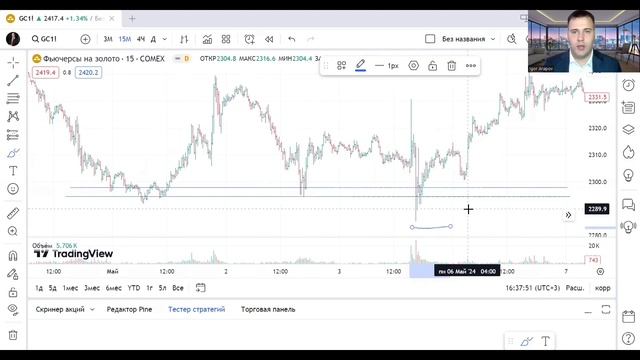Set range to Все
The width and height of the screenshot is (640, 360).
tap(178, 288)
